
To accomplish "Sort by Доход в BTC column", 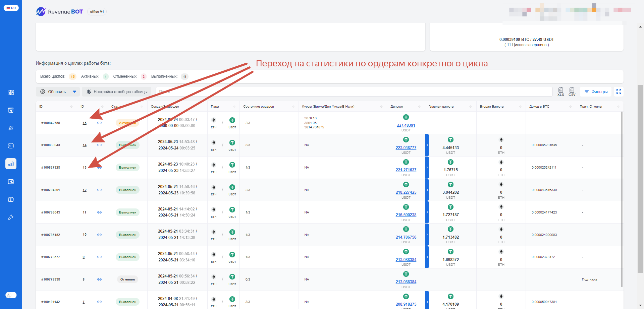I will click(551, 107).
